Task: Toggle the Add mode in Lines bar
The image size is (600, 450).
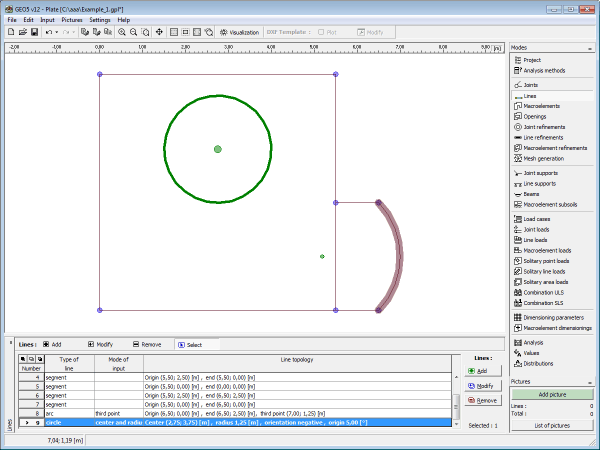Action: (x=52, y=344)
